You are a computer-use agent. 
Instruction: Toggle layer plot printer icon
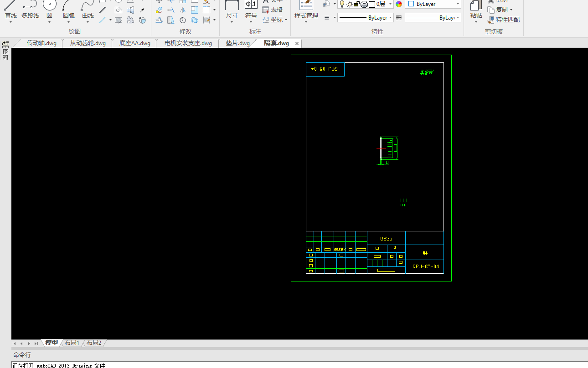pos(364,4)
